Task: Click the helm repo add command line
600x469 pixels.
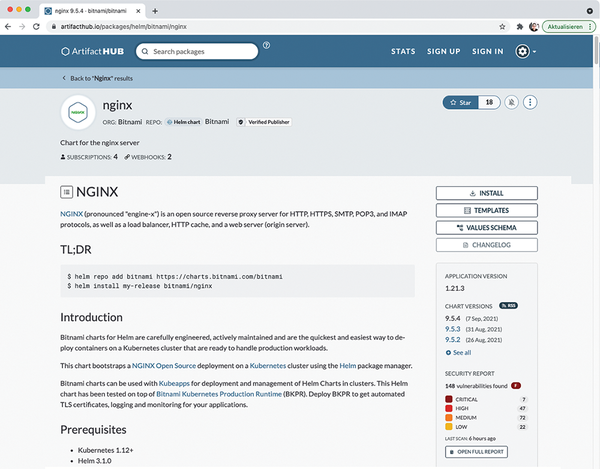Action: pyautogui.click(x=175, y=276)
